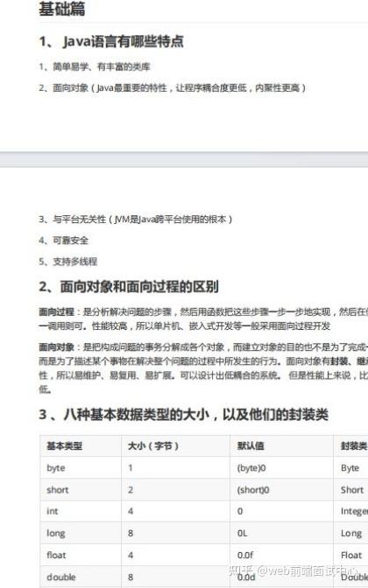This screenshot has width=368, height=588.
Task: Click the wrapper class "Short" cell
Action: click(x=352, y=490)
